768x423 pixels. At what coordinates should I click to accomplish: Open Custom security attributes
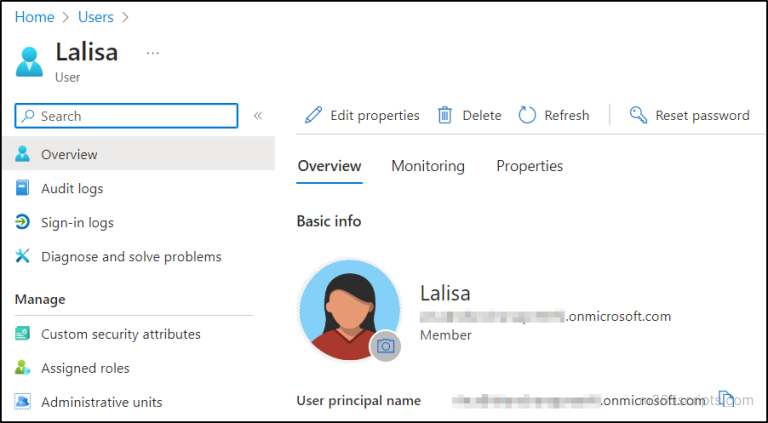click(x=120, y=334)
